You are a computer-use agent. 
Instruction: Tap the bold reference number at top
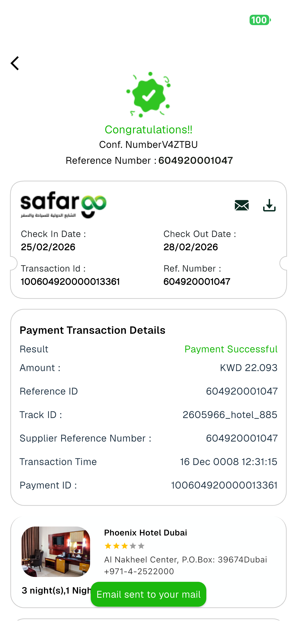[x=195, y=161]
